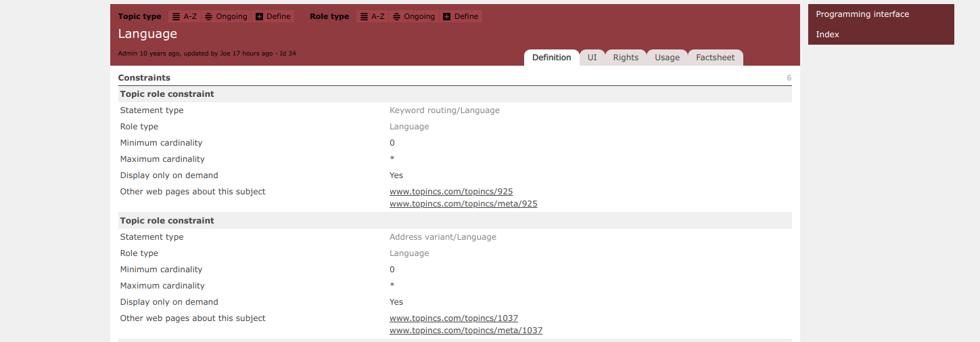Open link www.topincs.com/topincs/meta/925

tap(463, 204)
